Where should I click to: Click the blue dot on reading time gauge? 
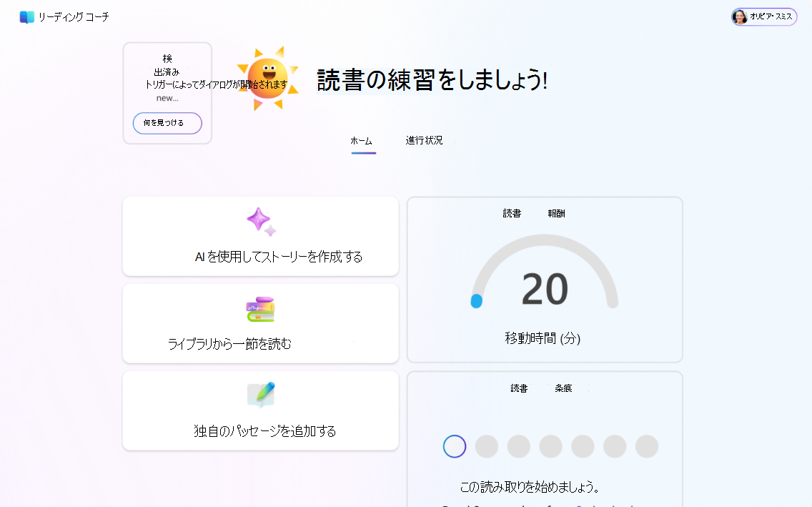(x=477, y=301)
